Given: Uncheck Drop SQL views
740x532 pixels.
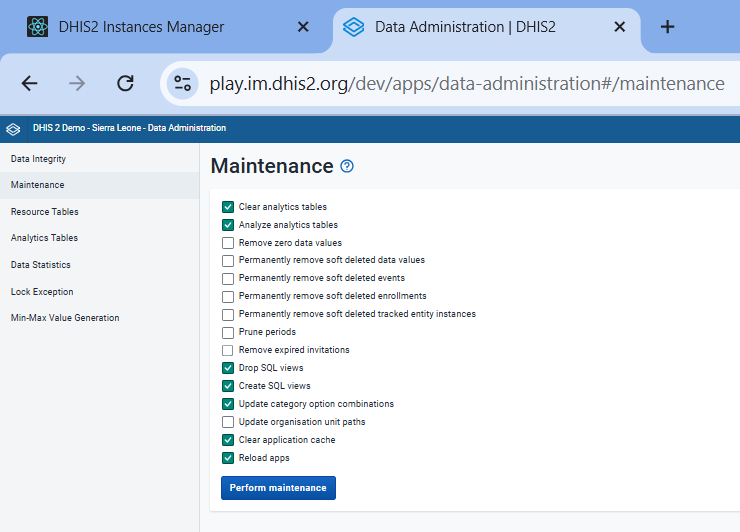Looking at the screenshot, I should point(228,368).
